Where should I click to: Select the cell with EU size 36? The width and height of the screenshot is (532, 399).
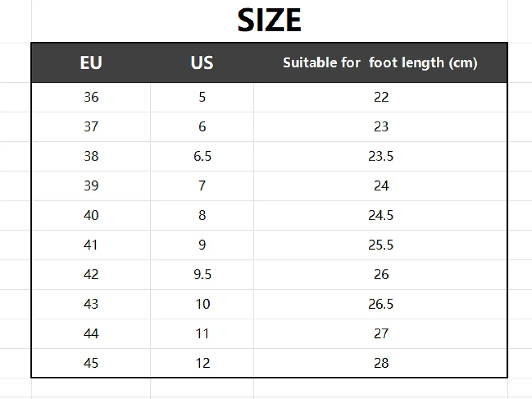[x=91, y=97]
